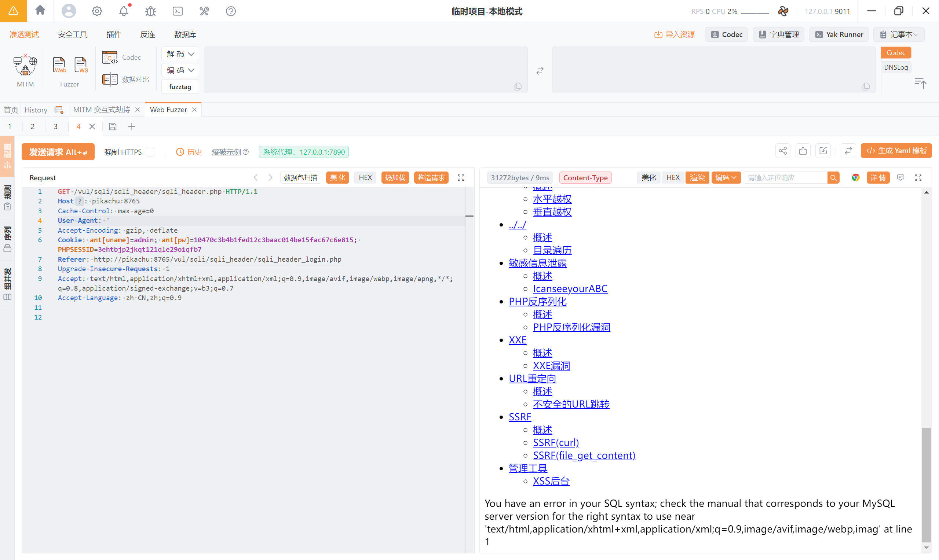939x560 pixels.
Task: Expand the request editor to fullscreen
Action: [461, 177]
